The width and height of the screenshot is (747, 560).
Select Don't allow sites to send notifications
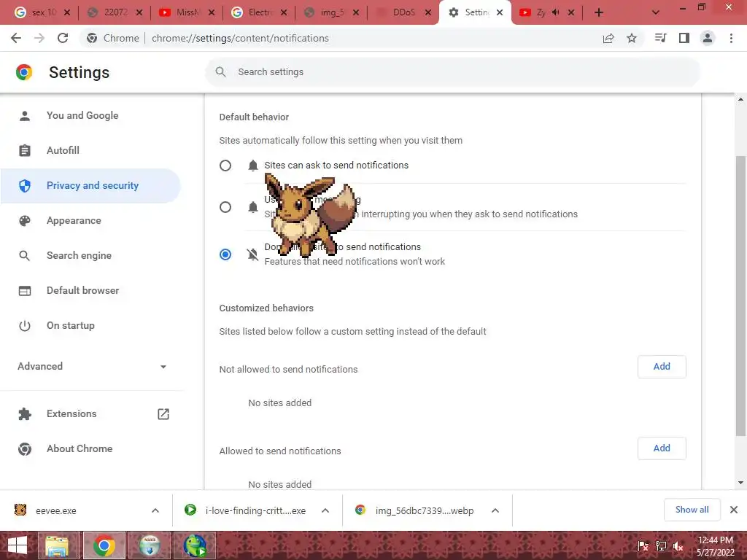click(225, 254)
